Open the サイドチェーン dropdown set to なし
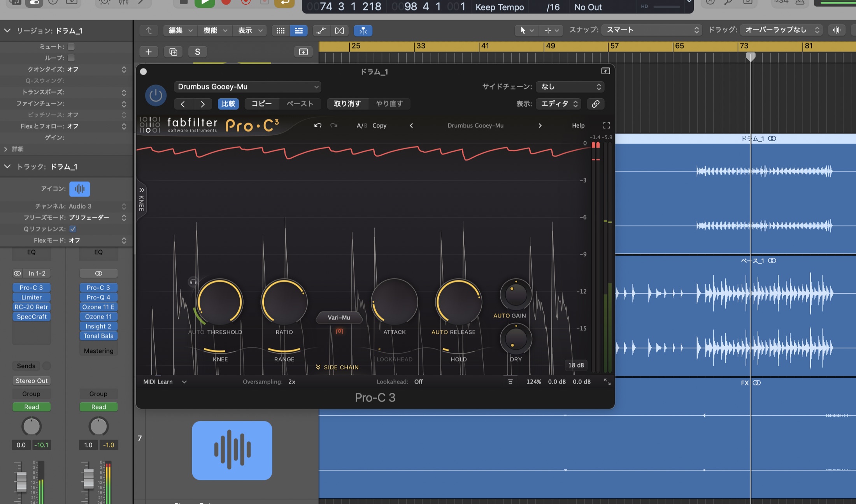 570,87
